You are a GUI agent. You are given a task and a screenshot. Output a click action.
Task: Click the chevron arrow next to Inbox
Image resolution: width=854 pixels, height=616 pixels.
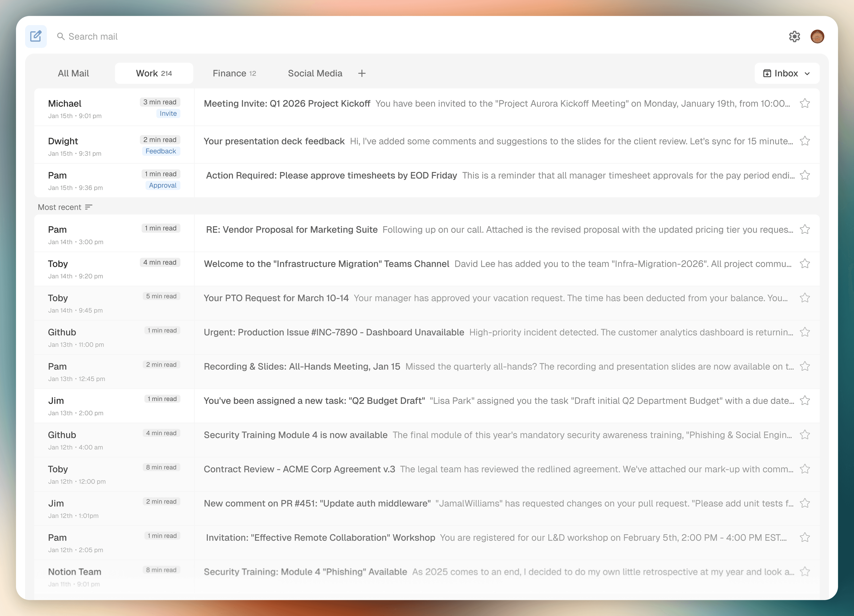[807, 74]
